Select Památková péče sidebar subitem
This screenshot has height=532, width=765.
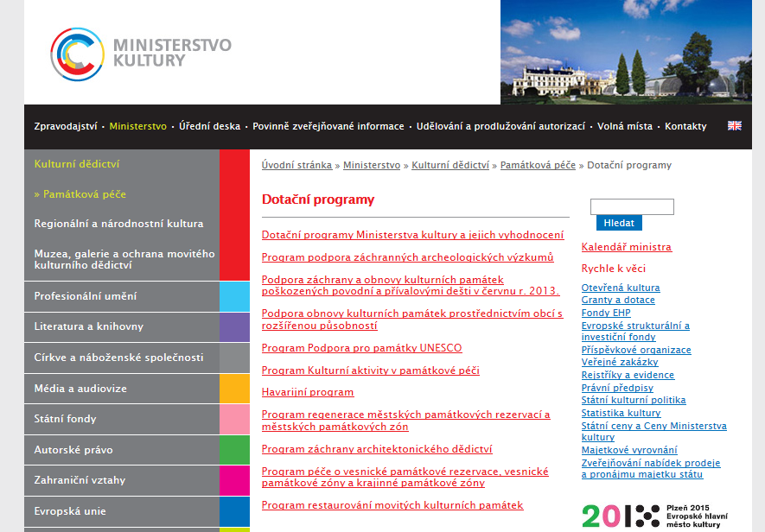pyautogui.click(x=80, y=194)
